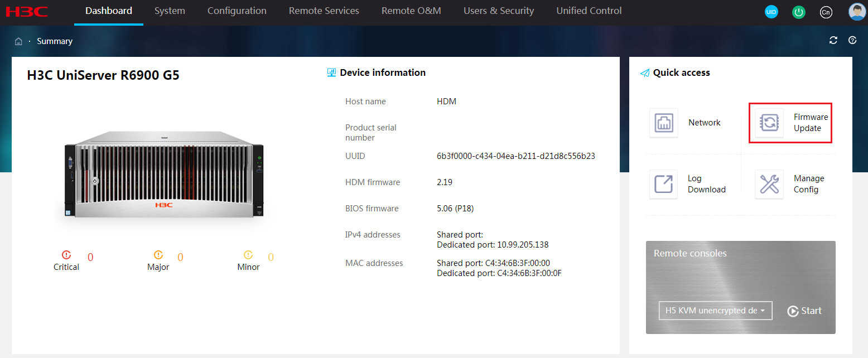Click the green power status icon
The image size is (868, 358).
(799, 12)
